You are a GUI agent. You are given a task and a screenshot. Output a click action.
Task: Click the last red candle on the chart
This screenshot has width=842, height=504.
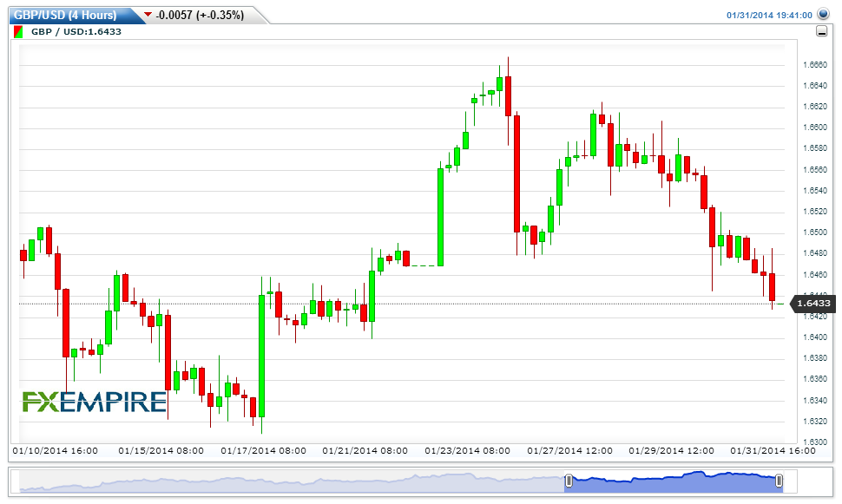(773, 287)
